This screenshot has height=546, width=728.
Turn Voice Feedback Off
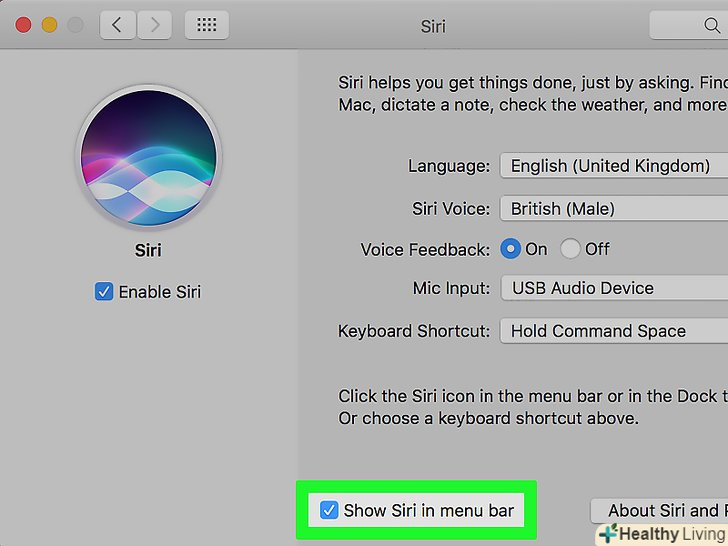pyautogui.click(x=570, y=249)
